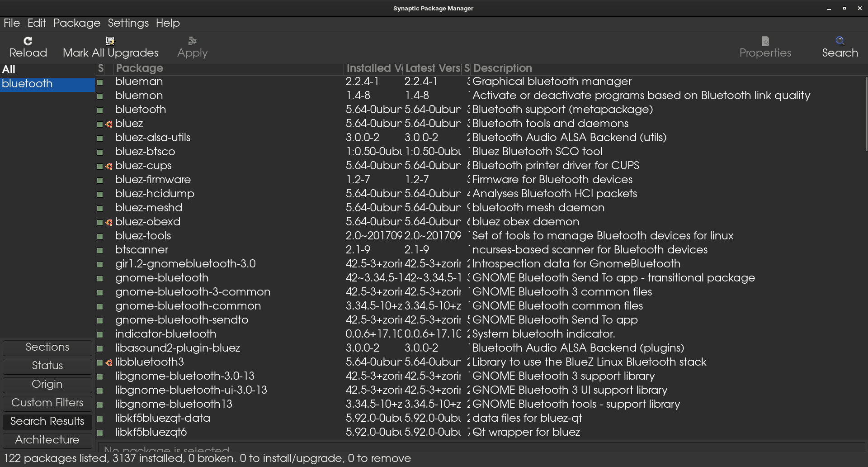
Task: Toggle the status box for bluez-tools
Action: pos(100,236)
